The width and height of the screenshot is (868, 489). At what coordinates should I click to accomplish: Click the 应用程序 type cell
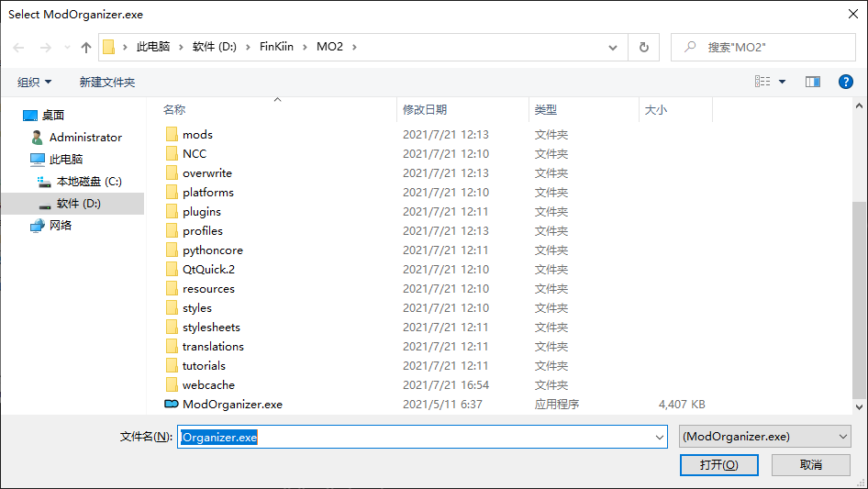coord(556,405)
